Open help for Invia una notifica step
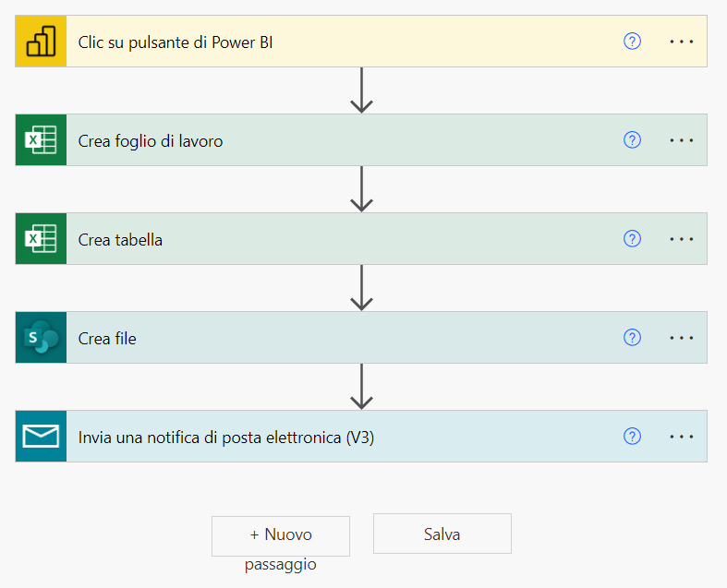This screenshot has width=727, height=588. [x=632, y=436]
